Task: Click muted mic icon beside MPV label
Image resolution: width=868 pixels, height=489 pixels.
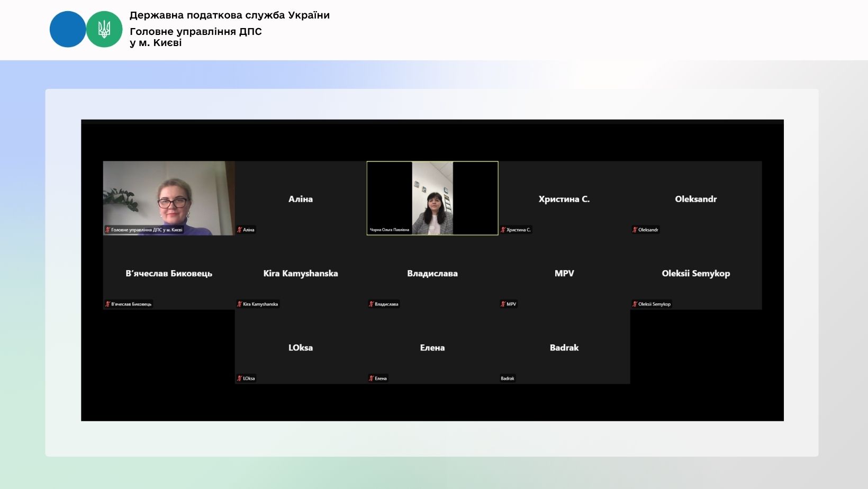Action: (x=503, y=304)
